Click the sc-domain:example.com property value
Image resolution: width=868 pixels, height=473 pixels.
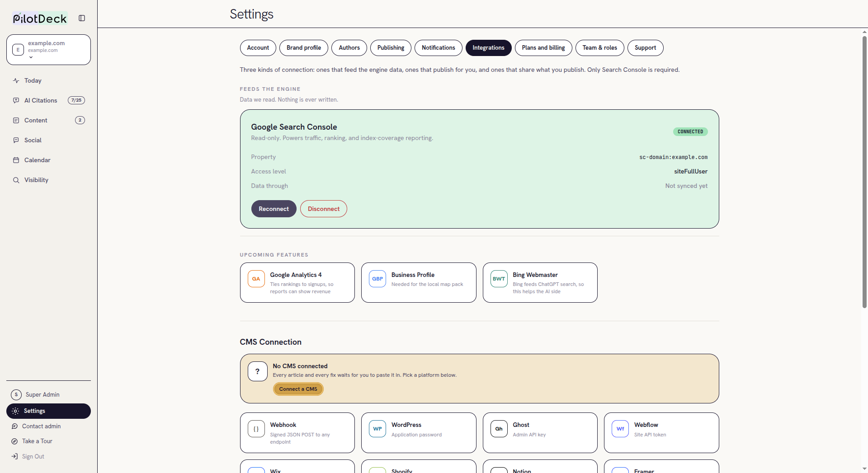[674, 157]
